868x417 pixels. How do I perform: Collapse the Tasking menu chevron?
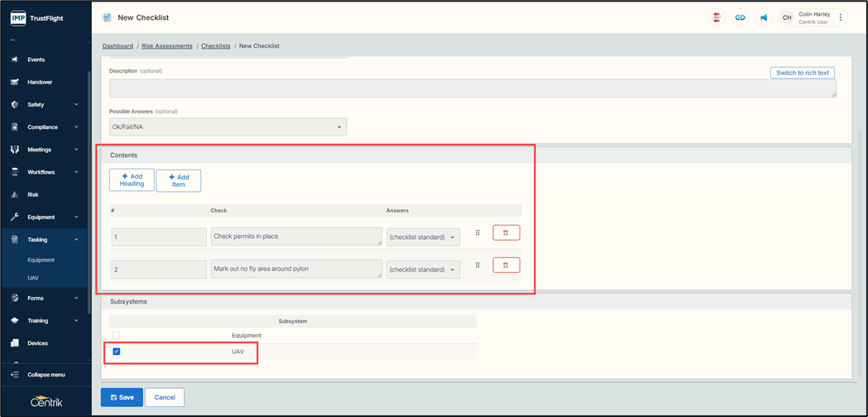coord(76,240)
